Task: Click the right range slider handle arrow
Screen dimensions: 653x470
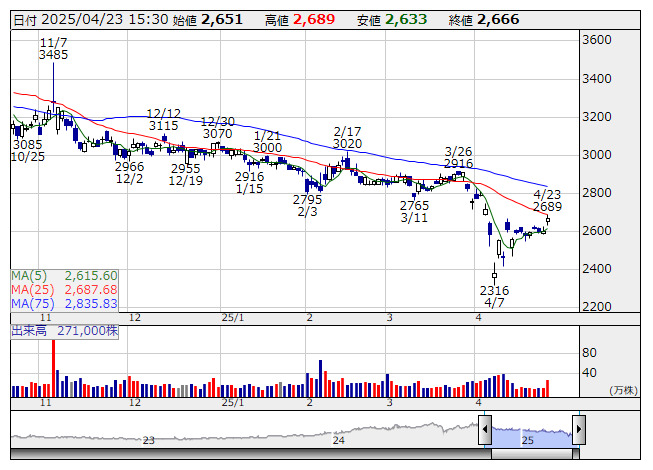Action: [x=579, y=429]
